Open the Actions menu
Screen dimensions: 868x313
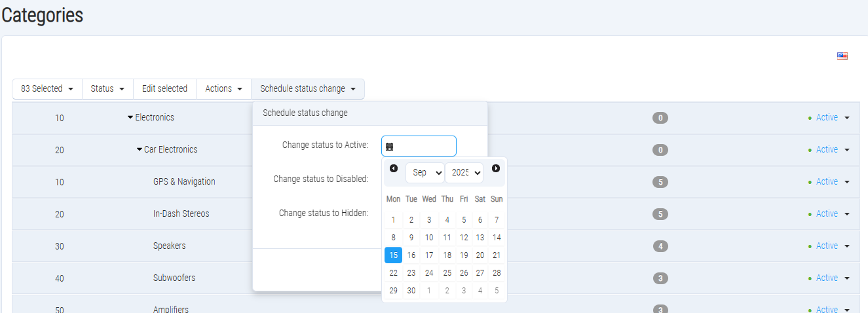(223, 89)
